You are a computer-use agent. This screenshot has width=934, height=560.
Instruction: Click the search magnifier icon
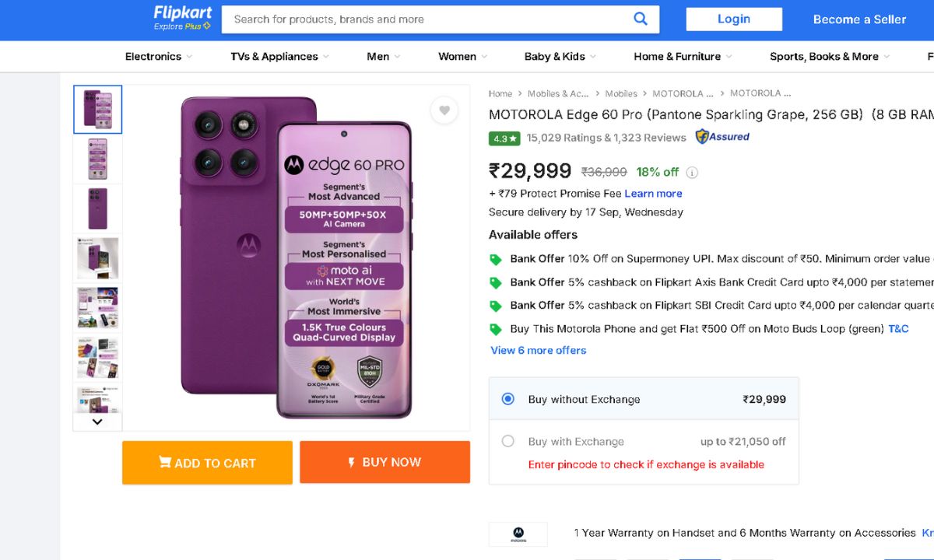(641, 19)
